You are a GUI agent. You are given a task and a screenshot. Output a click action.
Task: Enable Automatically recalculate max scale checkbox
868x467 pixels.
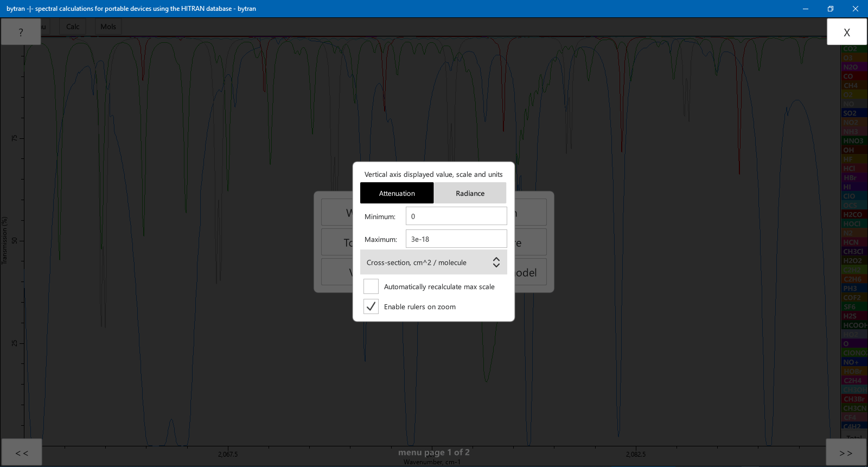pyautogui.click(x=371, y=286)
